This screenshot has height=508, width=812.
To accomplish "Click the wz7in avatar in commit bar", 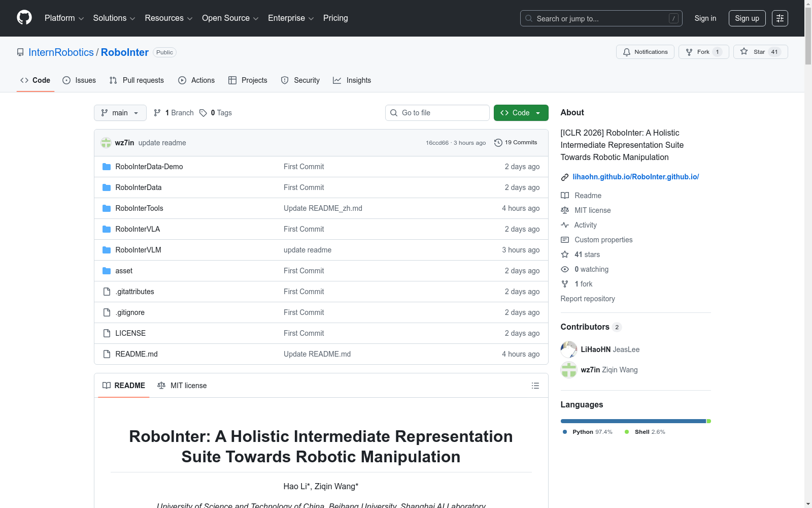I will click(x=106, y=143).
